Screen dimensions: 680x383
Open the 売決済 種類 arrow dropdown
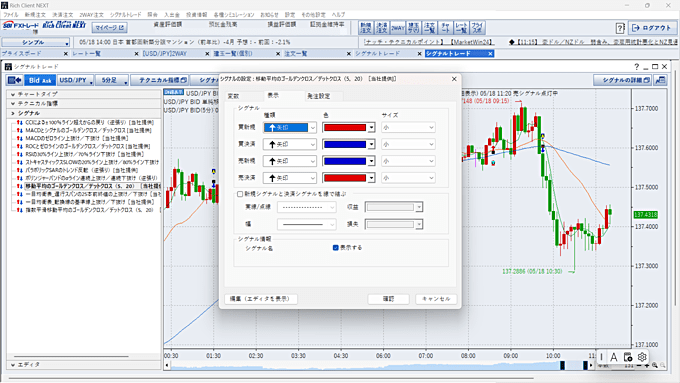[x=290, y=178]
